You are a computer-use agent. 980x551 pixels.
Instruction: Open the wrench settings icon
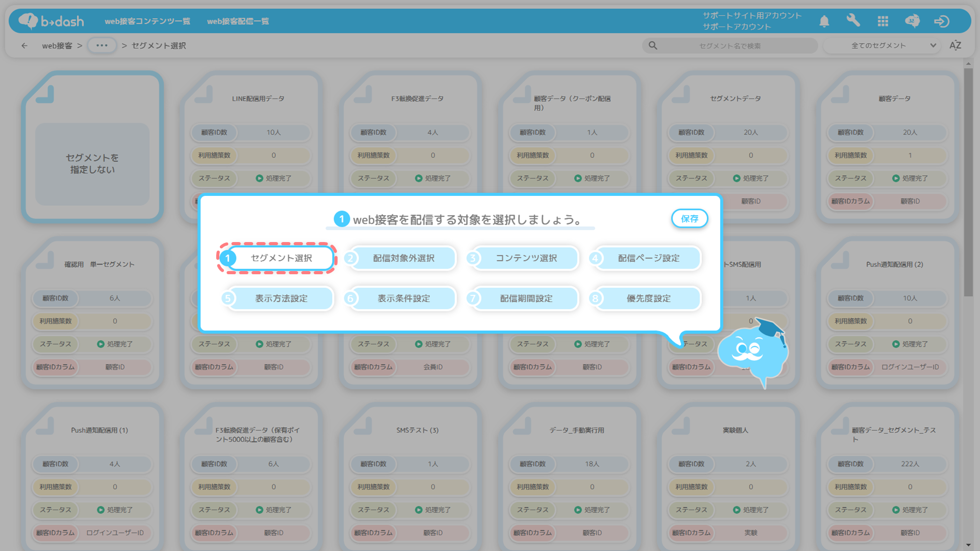point(853,21)
